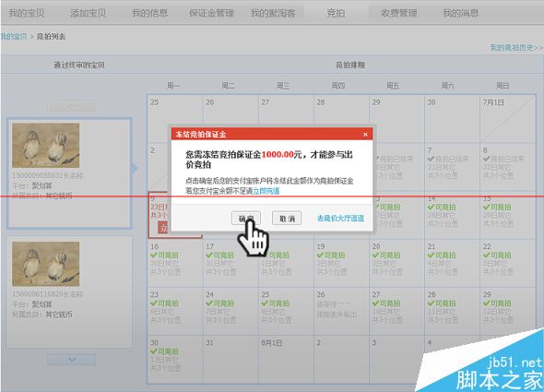Select the 8月1日 calendar cell
544x392 pixels.
(286, 360)
